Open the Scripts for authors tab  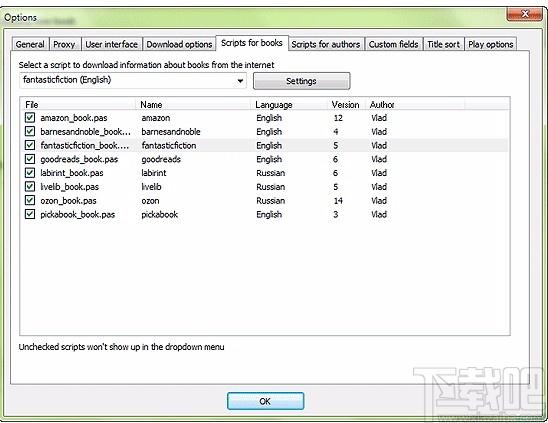pyautogui.click(x=326, y=44)
